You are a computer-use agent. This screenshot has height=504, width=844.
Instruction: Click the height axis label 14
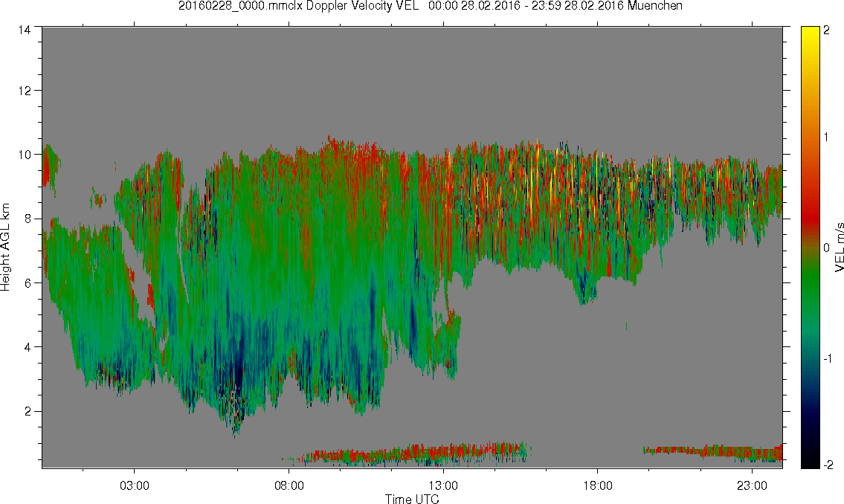tap(25, 30)
